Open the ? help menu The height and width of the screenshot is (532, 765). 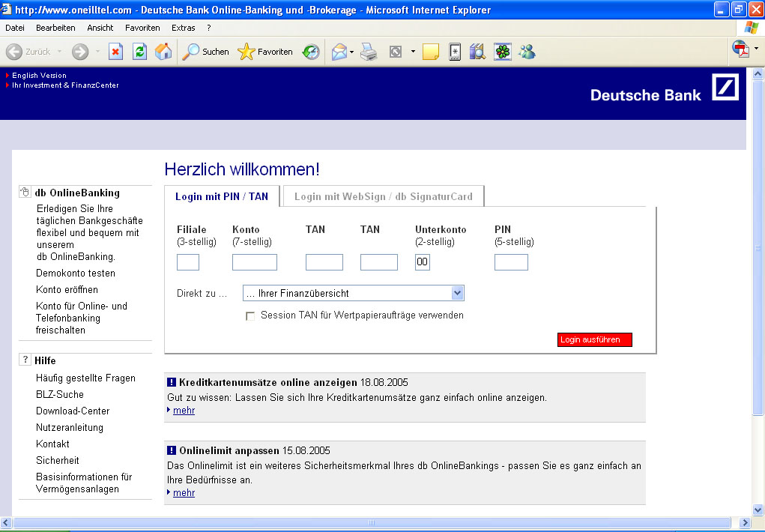[209, 28]
